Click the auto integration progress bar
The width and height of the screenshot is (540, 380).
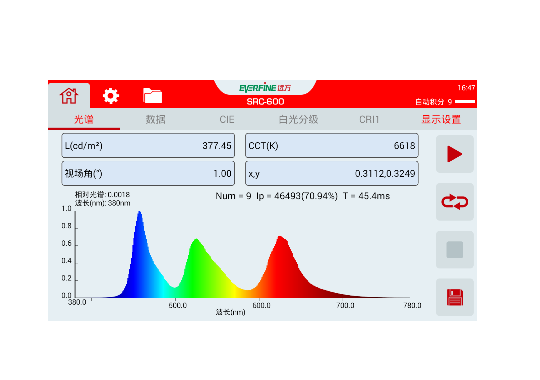pos(465,102)
